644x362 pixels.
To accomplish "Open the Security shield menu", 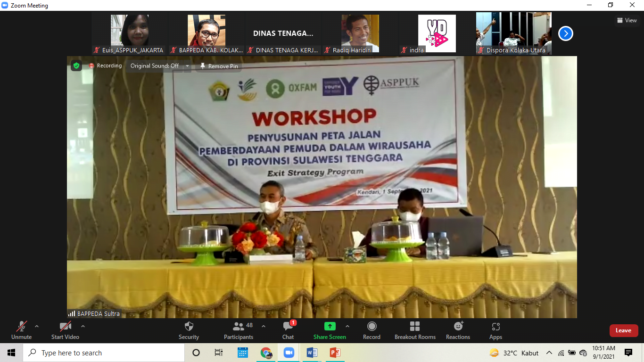I will (x=189, y=330).
